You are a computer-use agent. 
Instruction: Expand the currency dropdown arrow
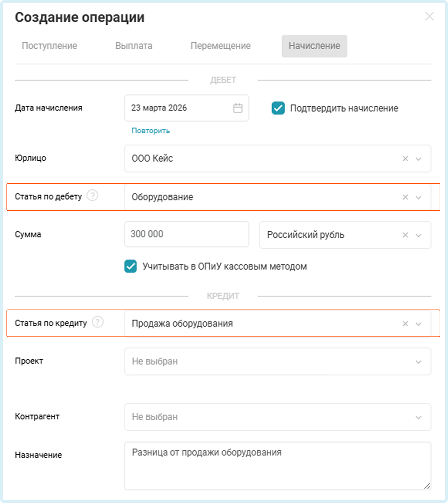click(x=418, y=235)
